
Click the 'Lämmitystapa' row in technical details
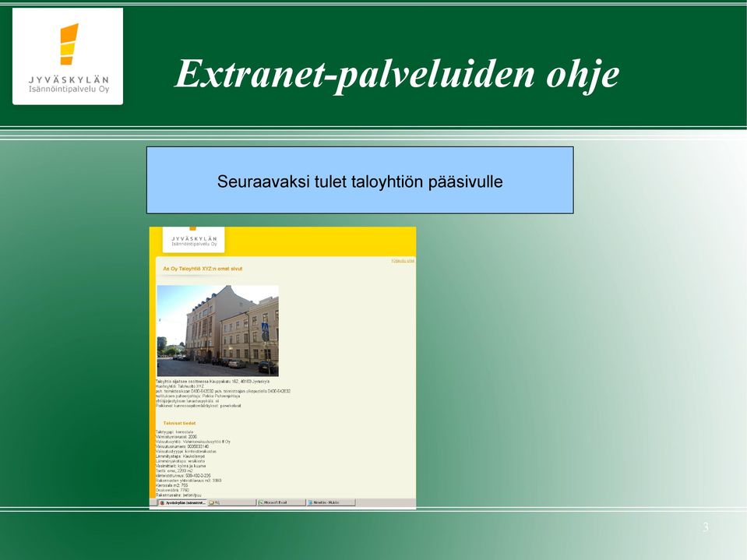[180, 456]
